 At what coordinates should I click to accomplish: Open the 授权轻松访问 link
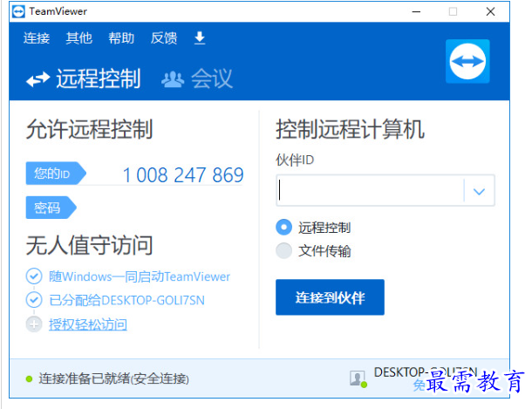point(88,324)
